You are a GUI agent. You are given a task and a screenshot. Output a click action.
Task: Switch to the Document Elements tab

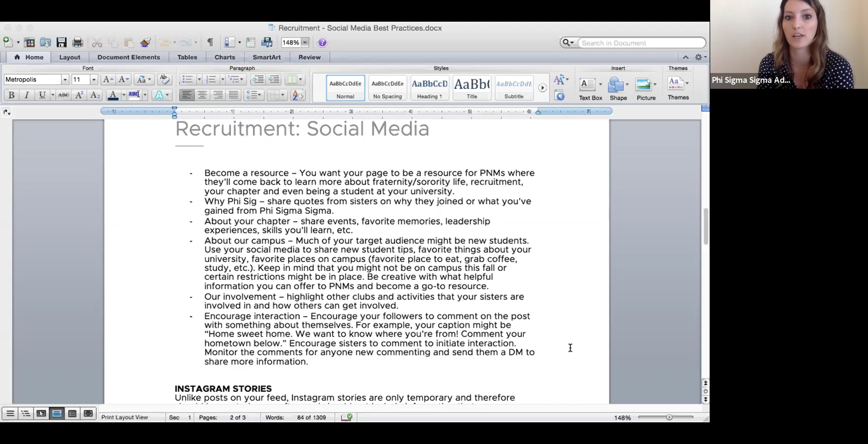click(128, 57)
